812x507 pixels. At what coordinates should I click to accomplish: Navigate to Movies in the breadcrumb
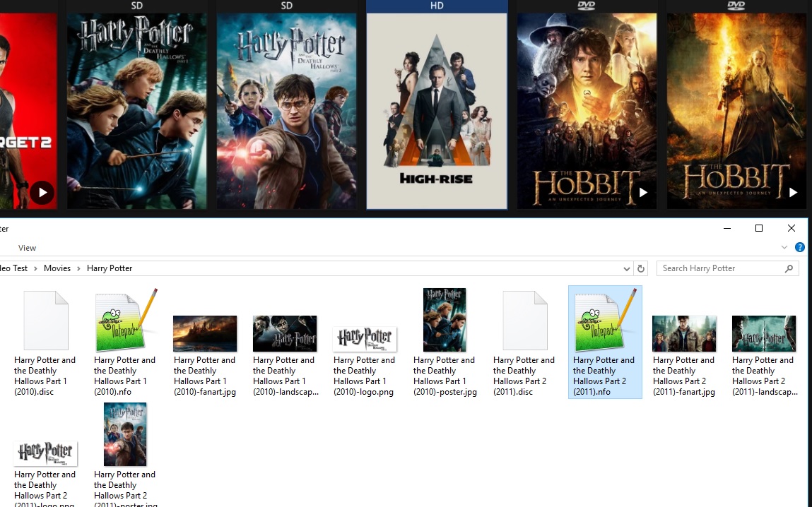point(57,268)
